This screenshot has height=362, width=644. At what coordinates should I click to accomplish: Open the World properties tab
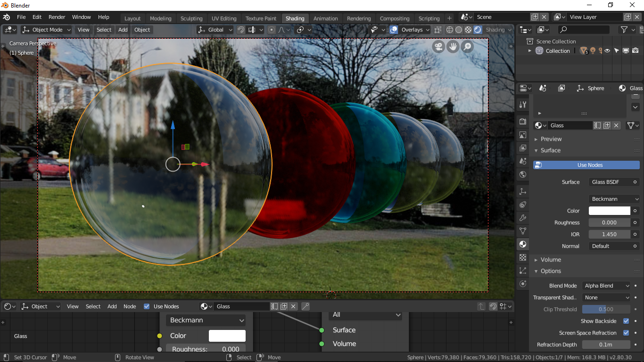click(x=522, y=174)
